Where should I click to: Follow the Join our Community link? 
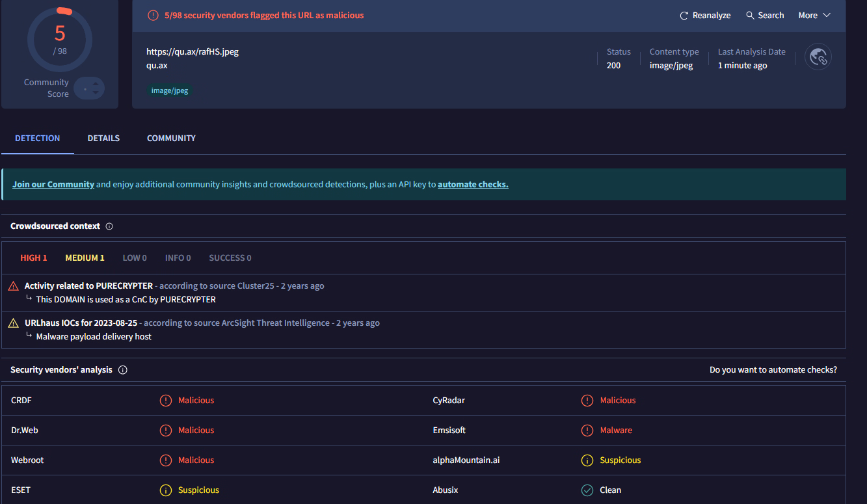(x=53, y=185)
